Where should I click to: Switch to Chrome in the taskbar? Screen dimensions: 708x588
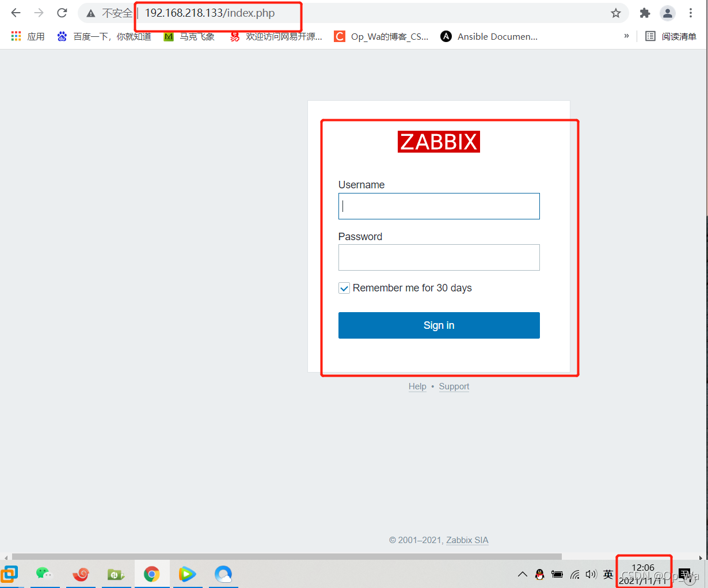[x=152, y=574]
